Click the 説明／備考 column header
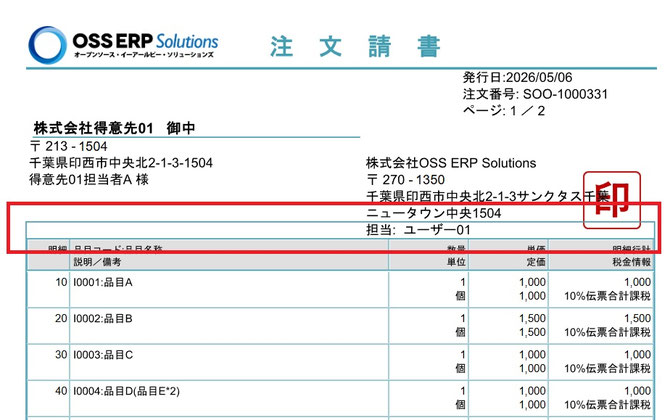Screen dimensions: 670x420 click(x=97, y=262)
